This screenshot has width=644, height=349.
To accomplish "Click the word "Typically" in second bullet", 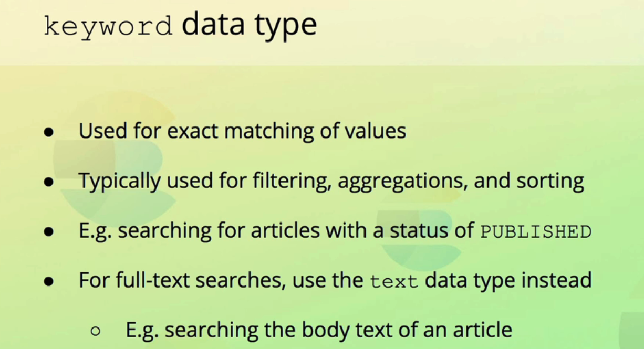I will 120,181.
